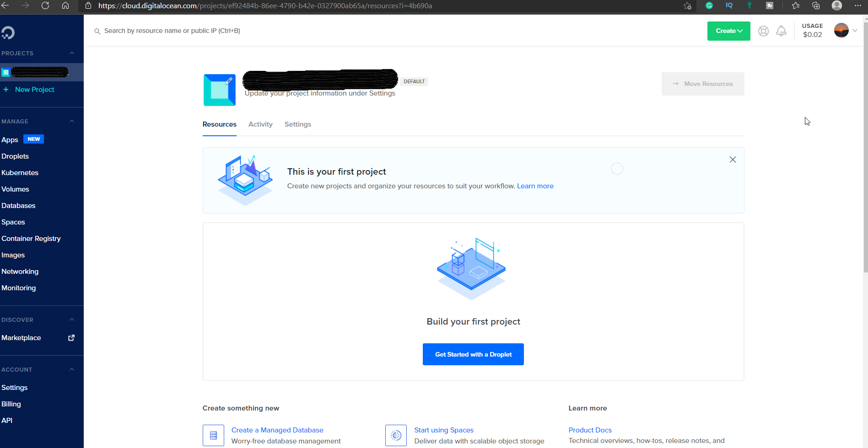Click the search magnifier icon

pyautogui.click(x=97, y=31)
